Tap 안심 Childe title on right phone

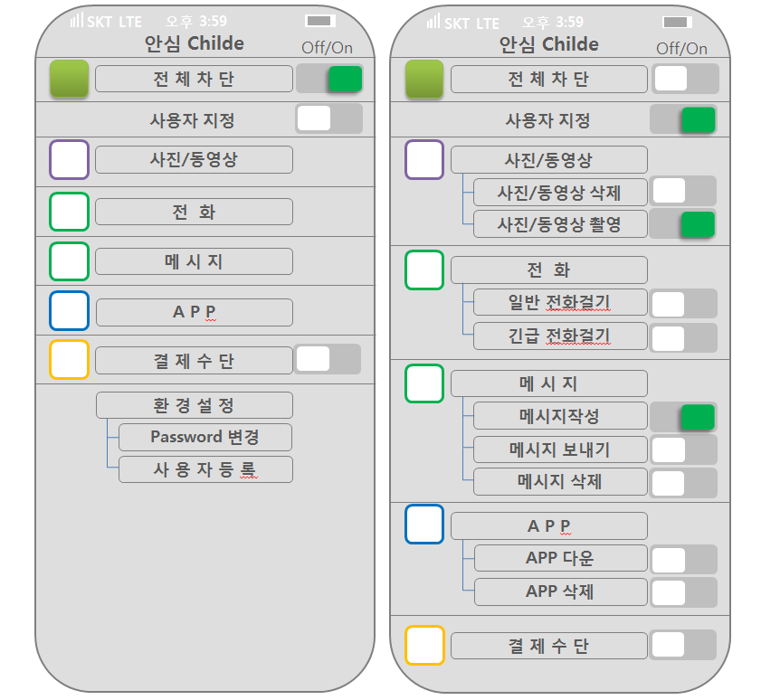coord(548,44)
